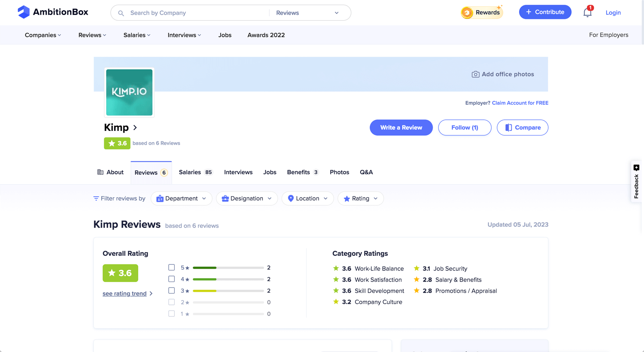
Task: Expand the Companies nav menu
Action: 43,35
